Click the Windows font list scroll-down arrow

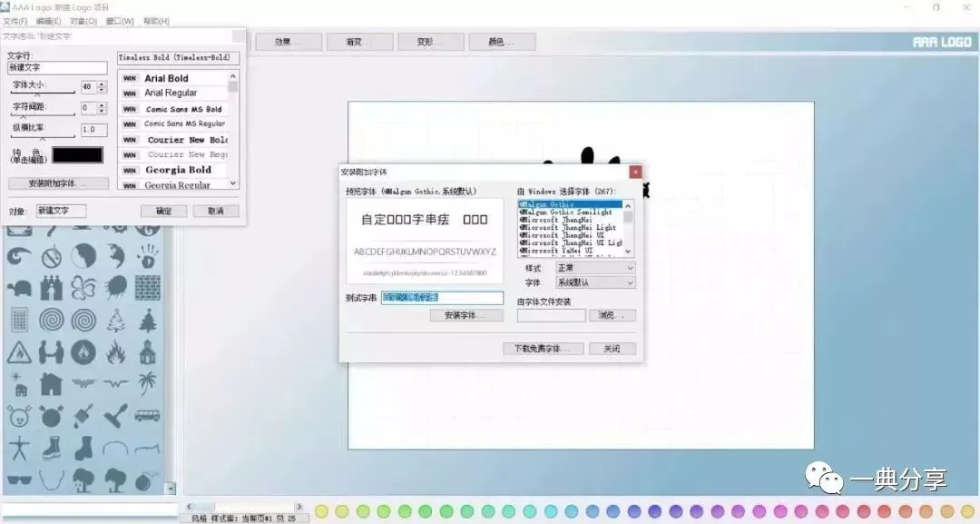coord(628,252)
